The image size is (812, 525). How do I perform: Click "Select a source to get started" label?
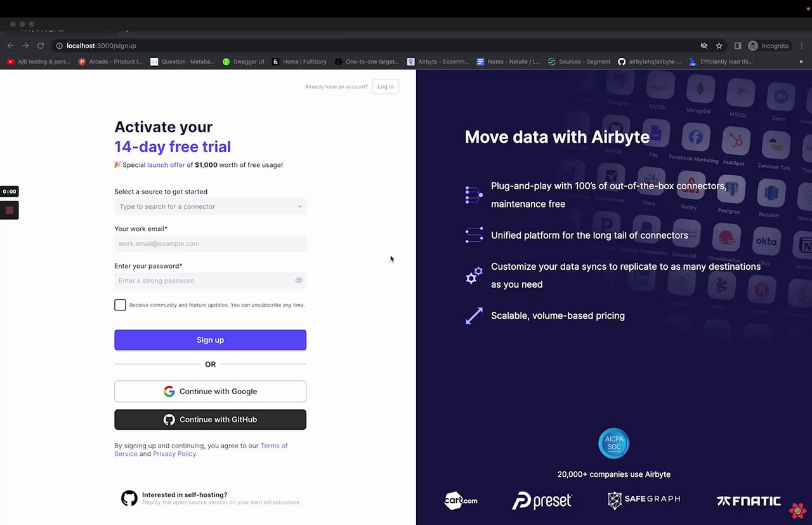(160, 192)
